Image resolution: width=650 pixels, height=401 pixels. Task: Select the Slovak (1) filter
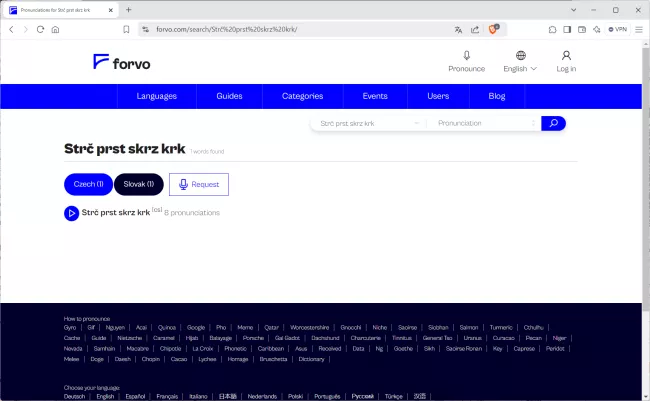point(138,184)
